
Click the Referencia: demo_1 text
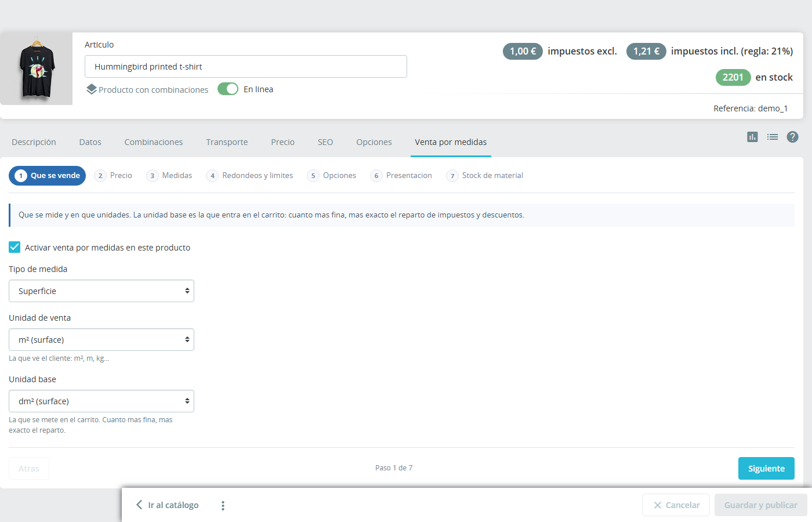click(751, 108)
